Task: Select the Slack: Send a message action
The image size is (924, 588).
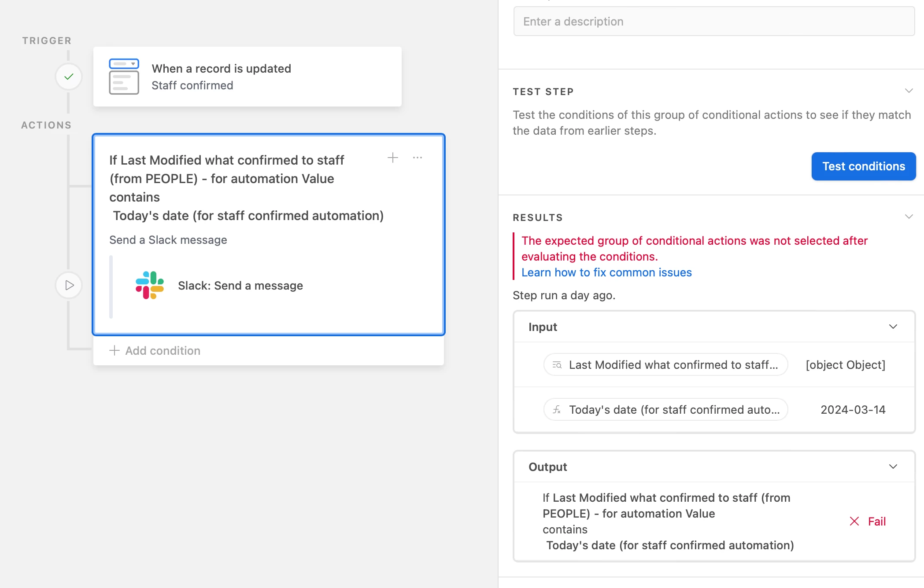Action: (x=240, y=286)
